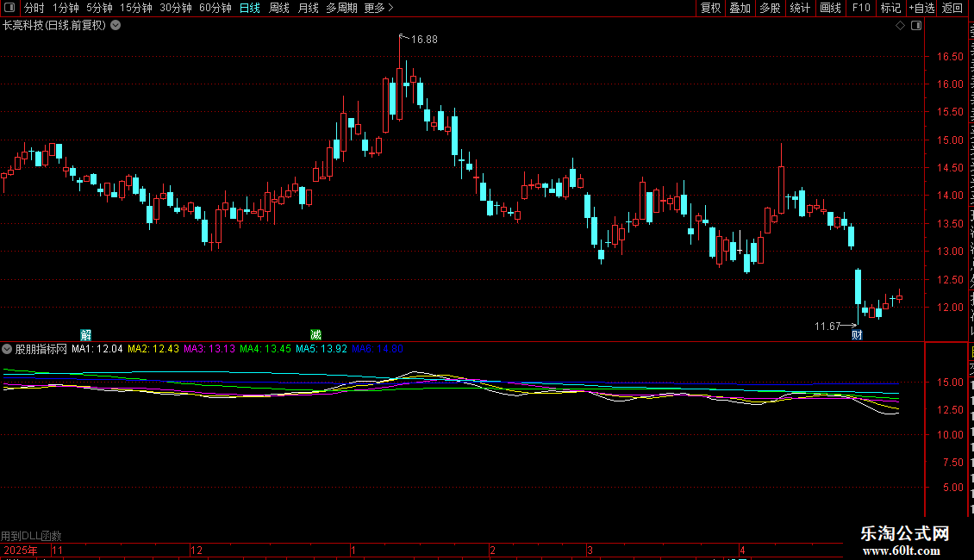Click the 11 month marker on time axis
The image size is (974, 560).
(x=57, y=550)
